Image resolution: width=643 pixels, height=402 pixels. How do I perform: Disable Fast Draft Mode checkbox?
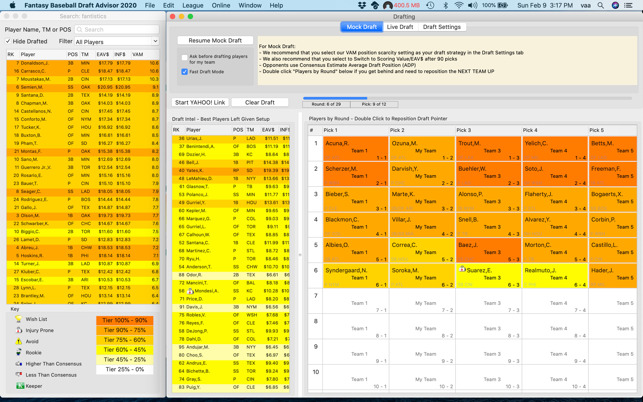(185, 72)
